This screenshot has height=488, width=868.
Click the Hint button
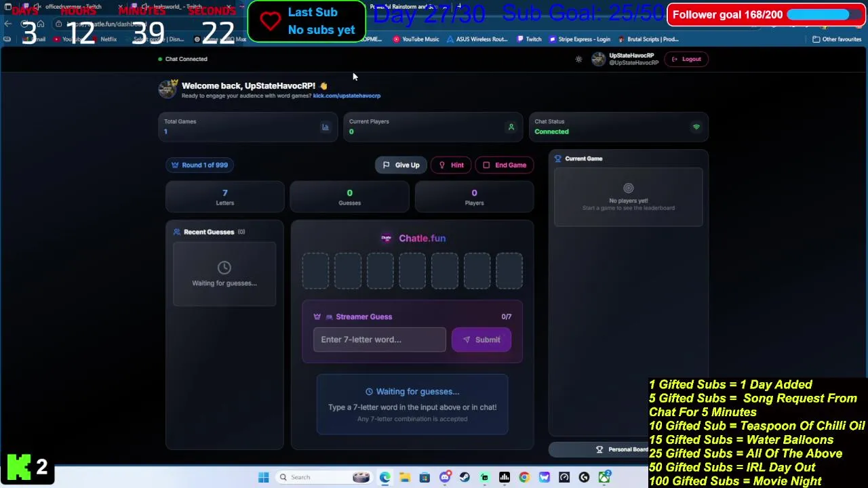click(x=451, y=165)
